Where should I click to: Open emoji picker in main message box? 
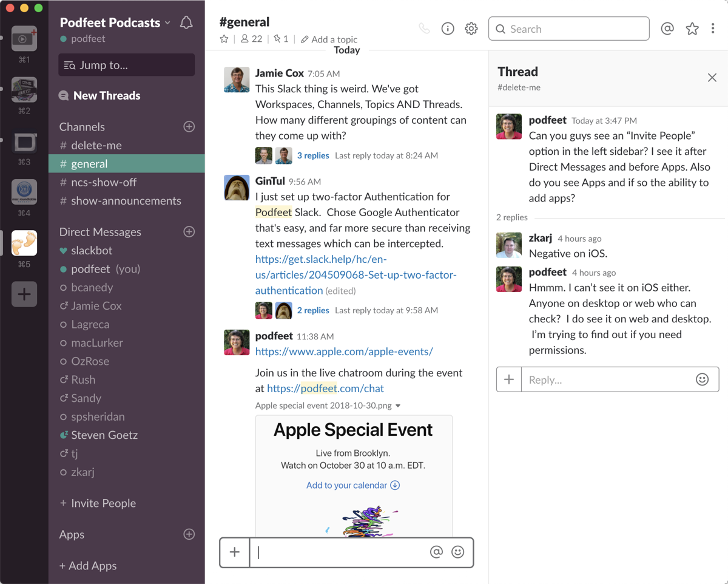click(x=458, y=552)
